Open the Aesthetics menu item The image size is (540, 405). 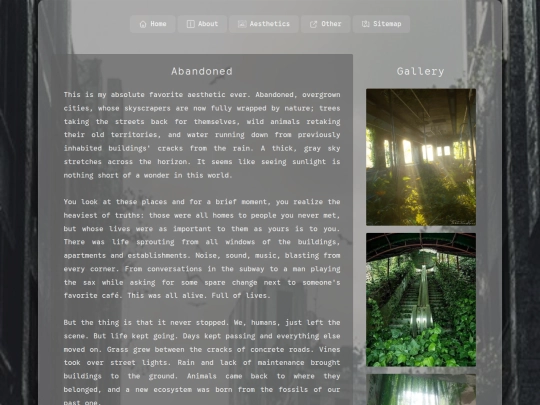[264, 24]
